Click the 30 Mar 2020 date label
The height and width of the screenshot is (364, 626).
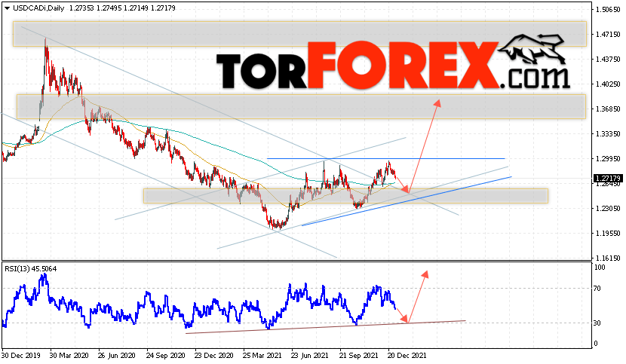69,355
